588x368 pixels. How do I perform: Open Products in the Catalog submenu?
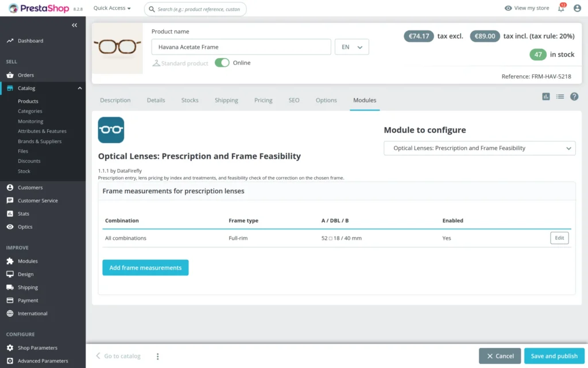tap(28, 101)
